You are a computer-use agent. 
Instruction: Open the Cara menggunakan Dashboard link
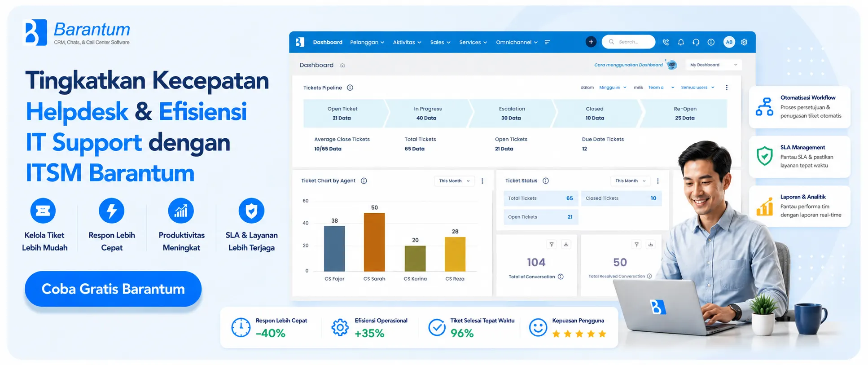tap(628, 65)
